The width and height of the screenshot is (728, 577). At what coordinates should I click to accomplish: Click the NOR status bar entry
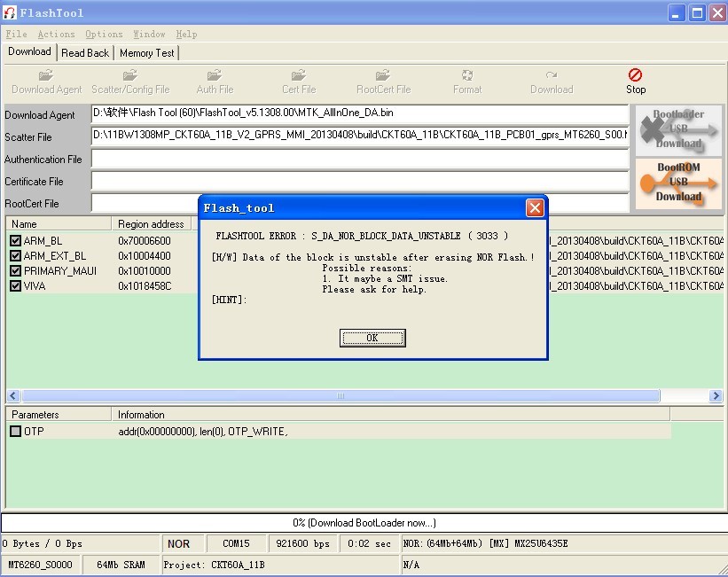[x=182, y=543]
